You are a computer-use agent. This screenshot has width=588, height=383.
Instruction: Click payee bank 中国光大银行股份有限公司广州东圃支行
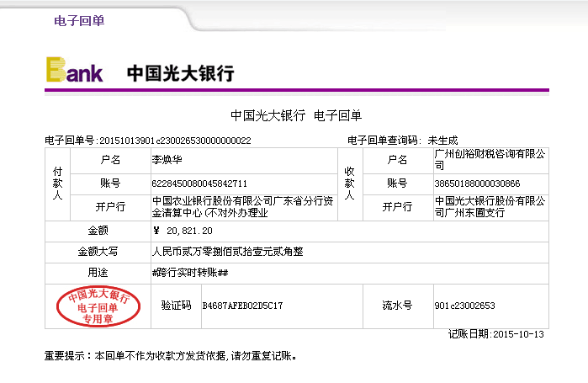pos(490,207)
